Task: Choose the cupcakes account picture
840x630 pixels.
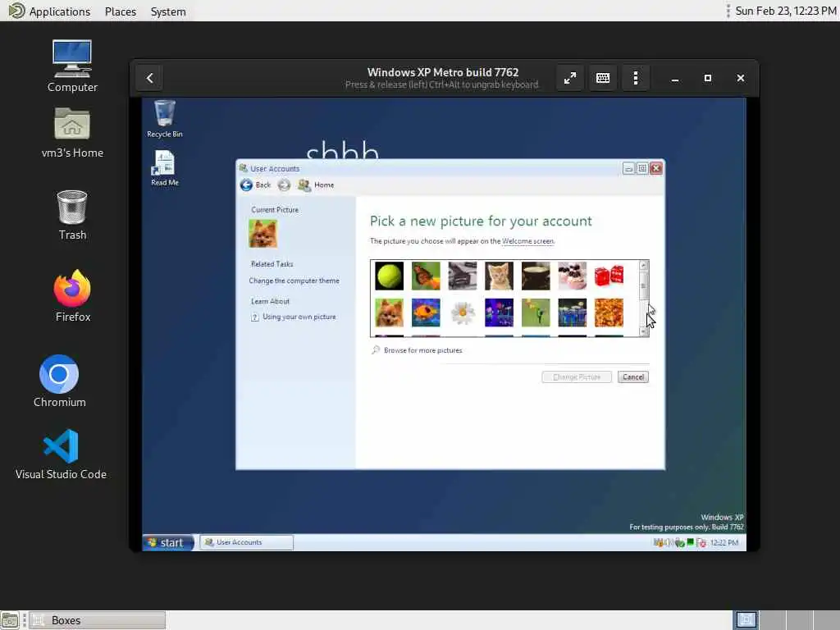Action: (572, 276)
